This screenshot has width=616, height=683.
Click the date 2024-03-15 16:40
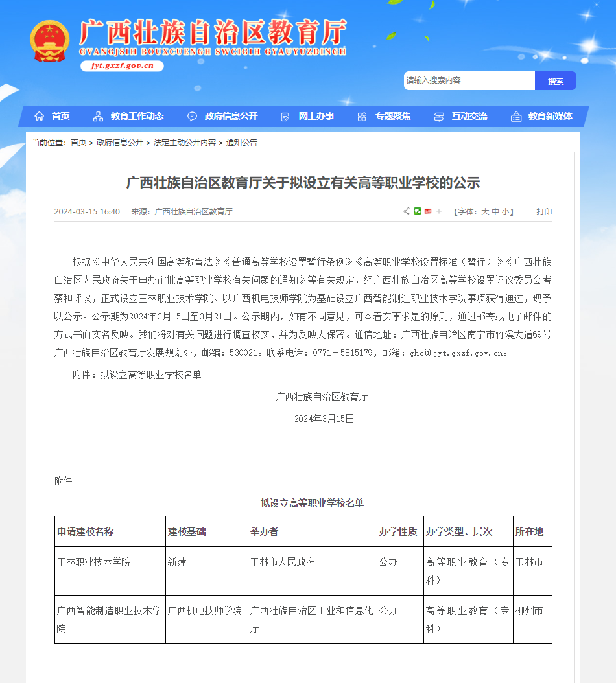click(87, 212)
